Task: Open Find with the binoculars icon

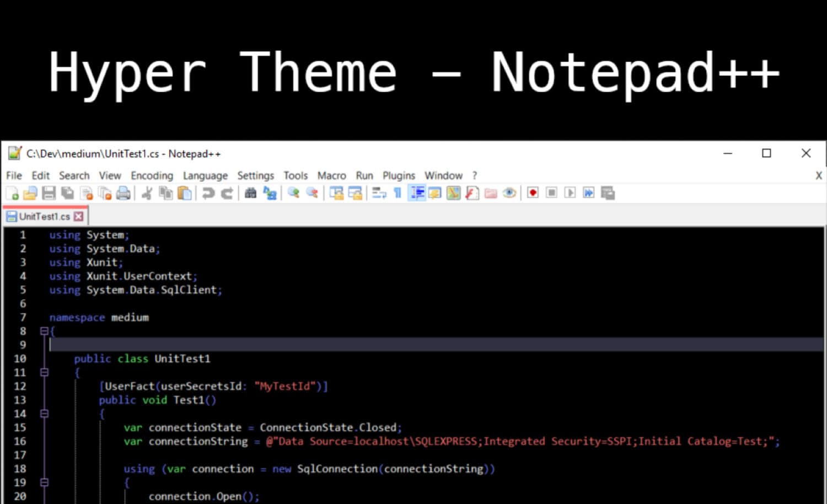Action: (250, 193)
